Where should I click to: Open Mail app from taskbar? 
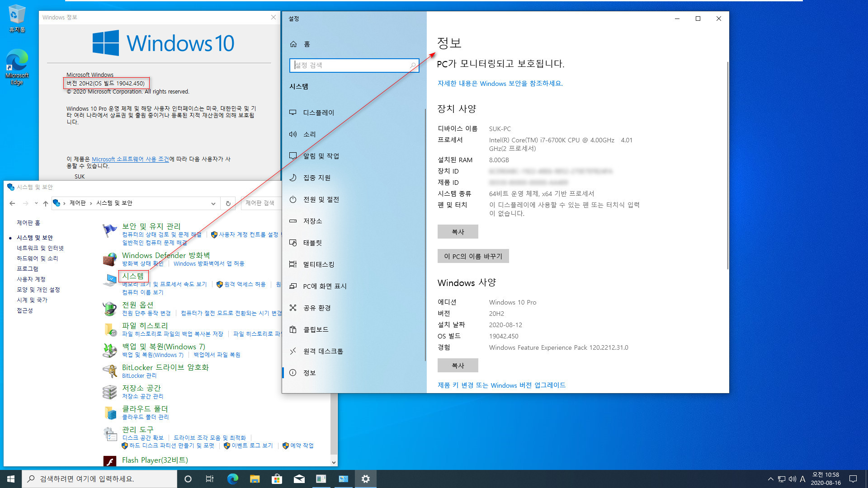299,479
